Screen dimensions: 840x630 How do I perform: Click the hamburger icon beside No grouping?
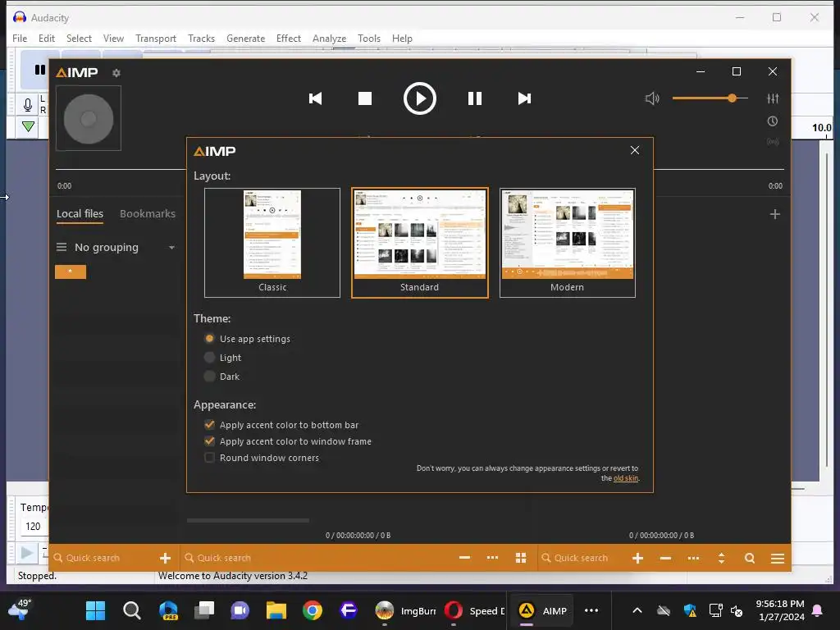pos(62,247)
